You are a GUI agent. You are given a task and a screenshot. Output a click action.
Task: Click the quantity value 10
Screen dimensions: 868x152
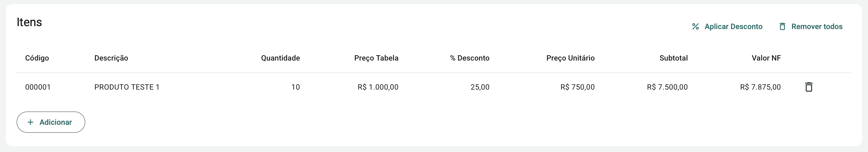pos(295,87)
